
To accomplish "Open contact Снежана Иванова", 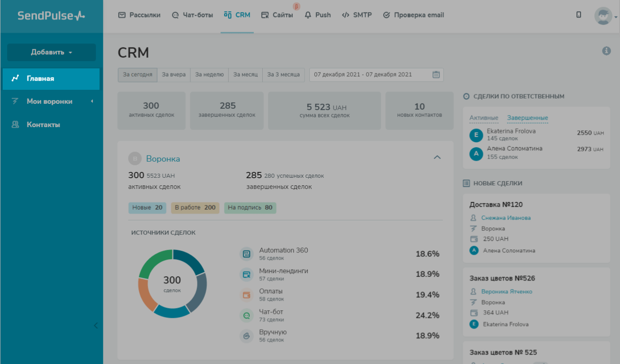I will click(x=506, y=218).
